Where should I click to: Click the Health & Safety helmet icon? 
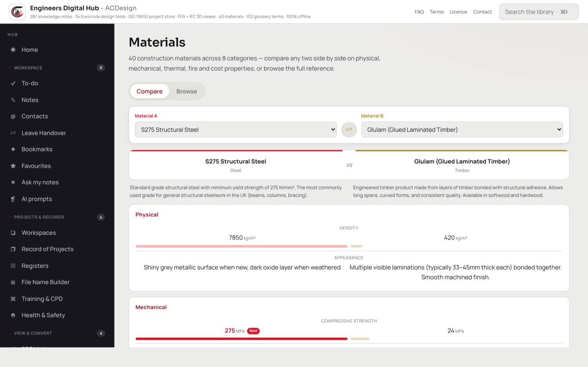13,315
